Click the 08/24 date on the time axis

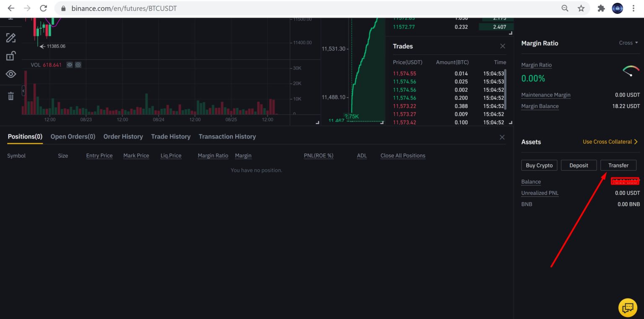[x=158, y=120]
